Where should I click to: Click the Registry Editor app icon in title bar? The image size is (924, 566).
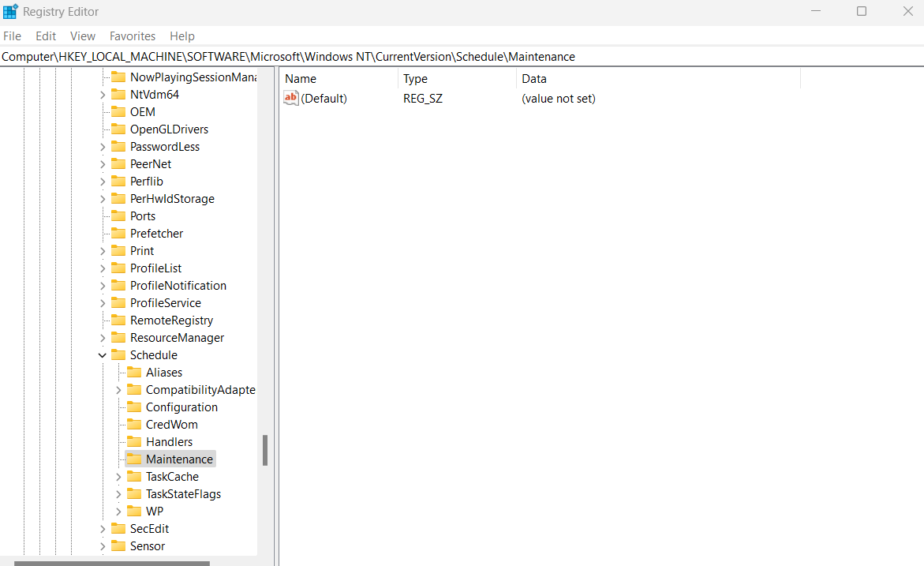click(x=10, y=12)
